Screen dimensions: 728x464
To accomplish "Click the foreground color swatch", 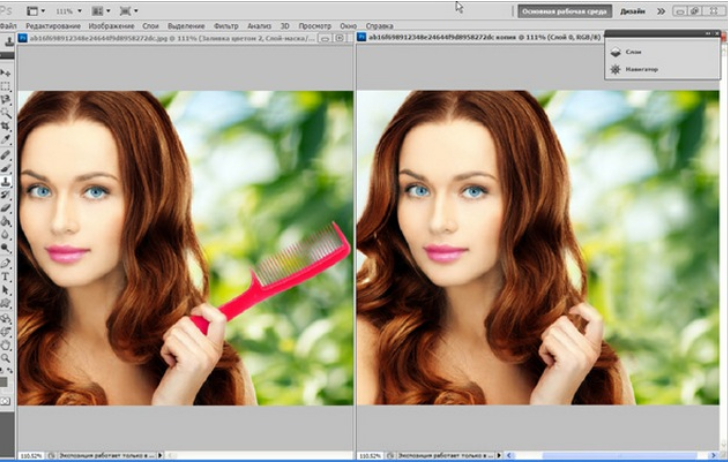I will point(3,382).
